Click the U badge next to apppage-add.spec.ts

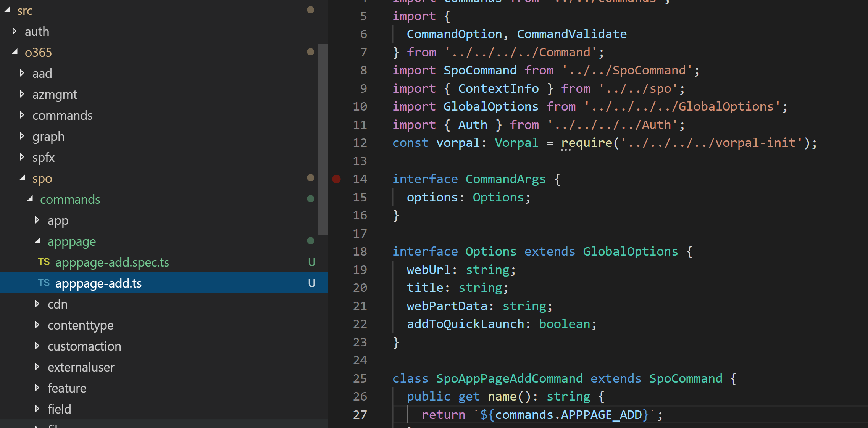coord(312,262)
